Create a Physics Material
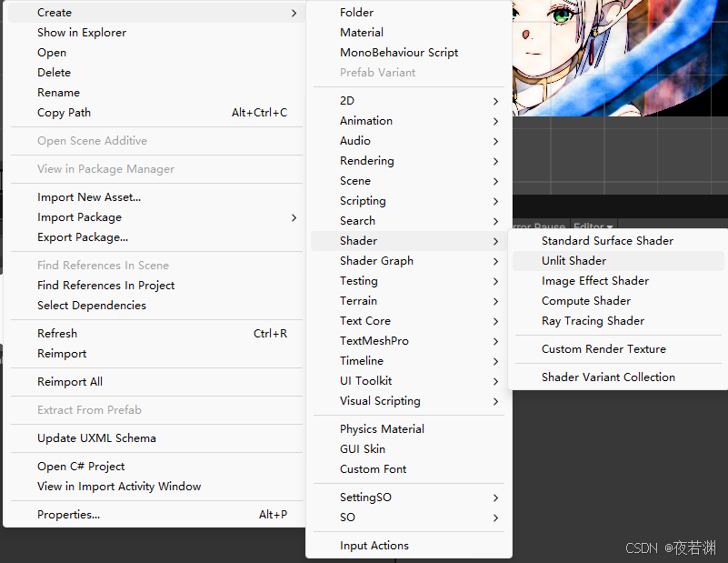Viewport: 728px width, 563px height. [x=409, y=428]
